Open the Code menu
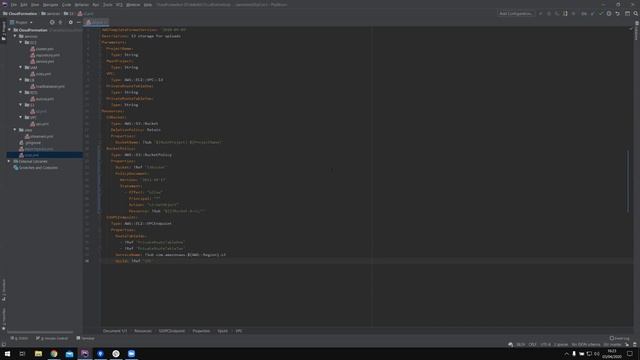 coord(66,5)
